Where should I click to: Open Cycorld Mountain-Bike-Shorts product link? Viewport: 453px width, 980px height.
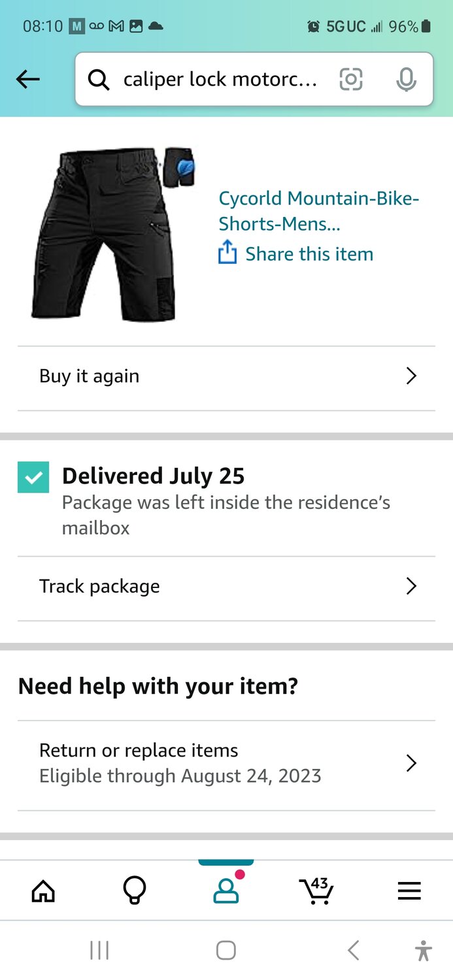pos(318,210)
